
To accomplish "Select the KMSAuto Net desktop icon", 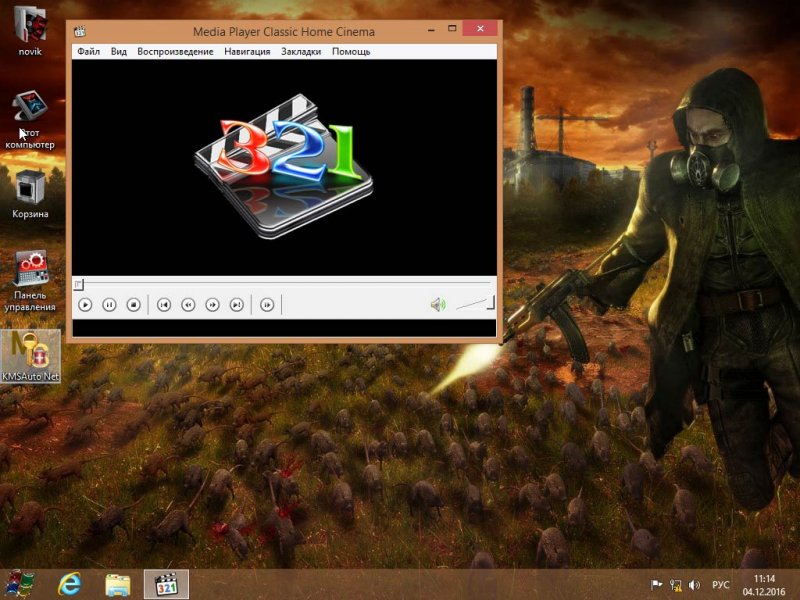I will pyautogui.click(x=31, y=356).
